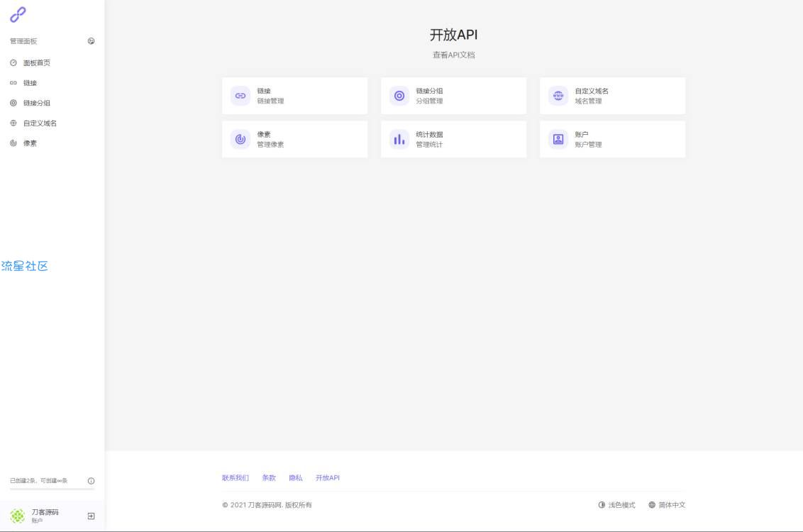Open 面板首页 in the sidebar
The image size is (803, 532).
pos(35,63)
